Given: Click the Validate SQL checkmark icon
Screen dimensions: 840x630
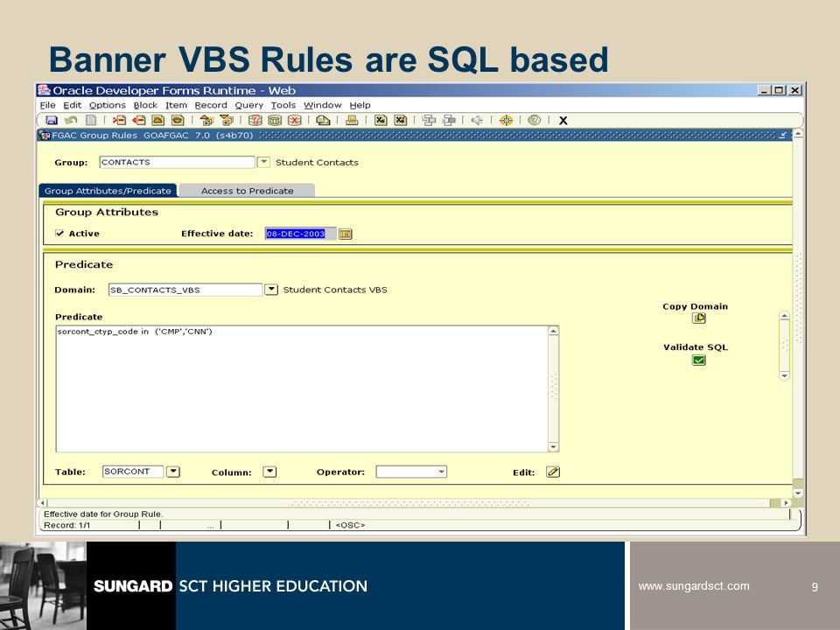Looking at the screenshot, I should pyautogui.click(x=698, y=360).
